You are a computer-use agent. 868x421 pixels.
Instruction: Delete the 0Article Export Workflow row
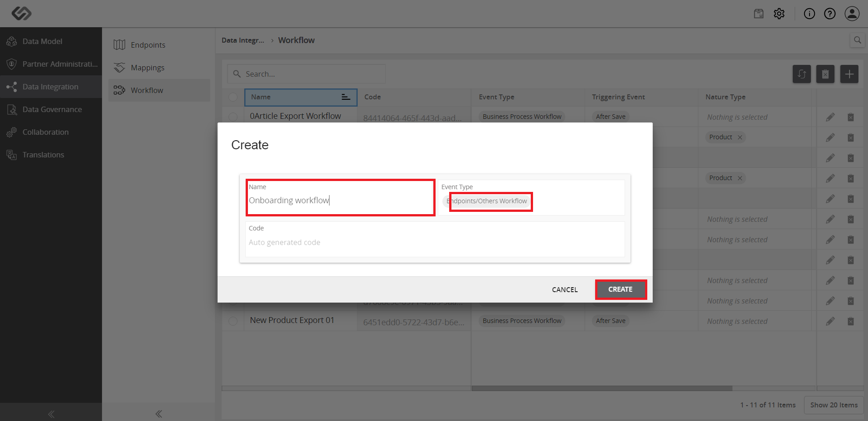point(851,117)
